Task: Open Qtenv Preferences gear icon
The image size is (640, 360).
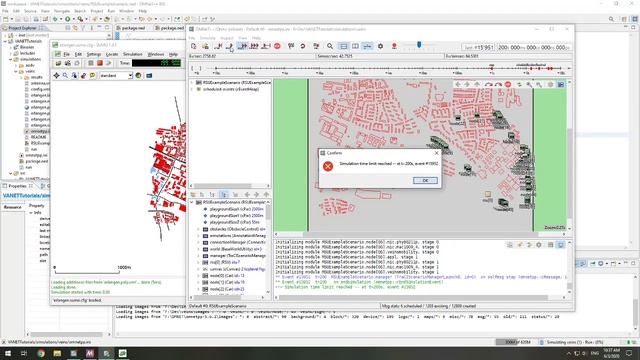Action: (x=380, y=47)
